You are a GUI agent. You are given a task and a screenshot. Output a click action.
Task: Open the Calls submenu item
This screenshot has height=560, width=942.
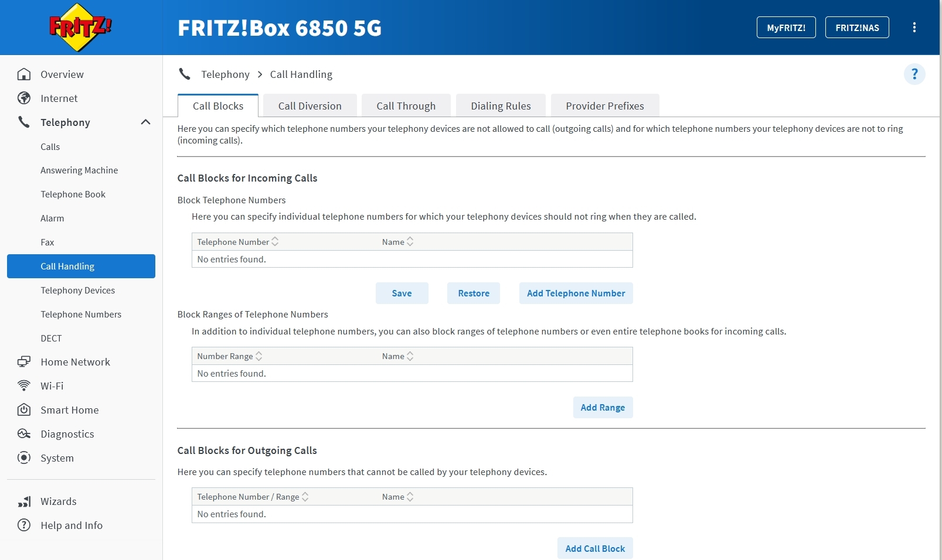50,147
